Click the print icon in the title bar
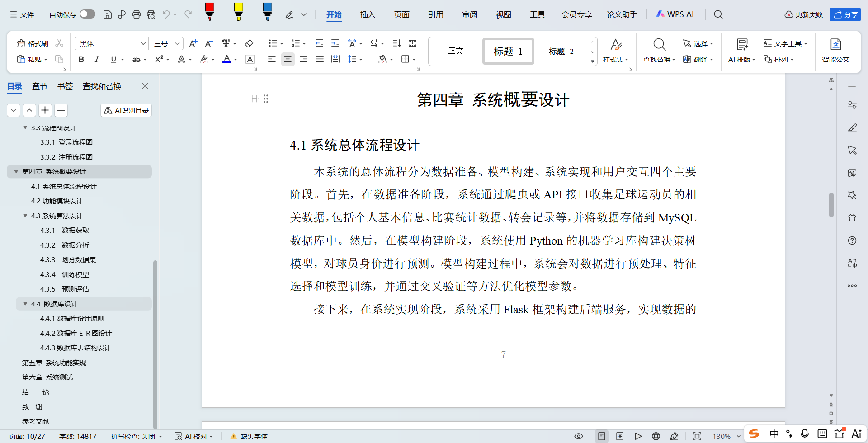 tap(137, 14)
